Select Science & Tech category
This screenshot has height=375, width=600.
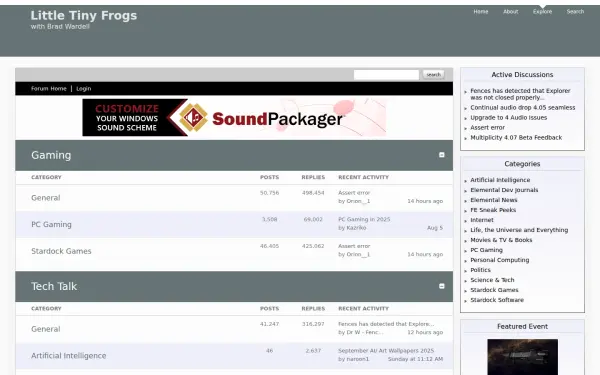tap(492, 280)
